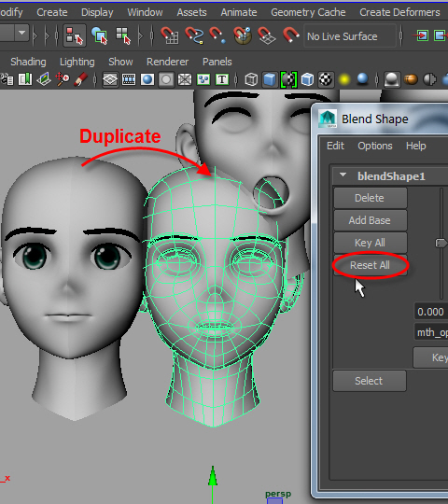
Task: Enable Snap to grids magnet
Action: point(169,35)
